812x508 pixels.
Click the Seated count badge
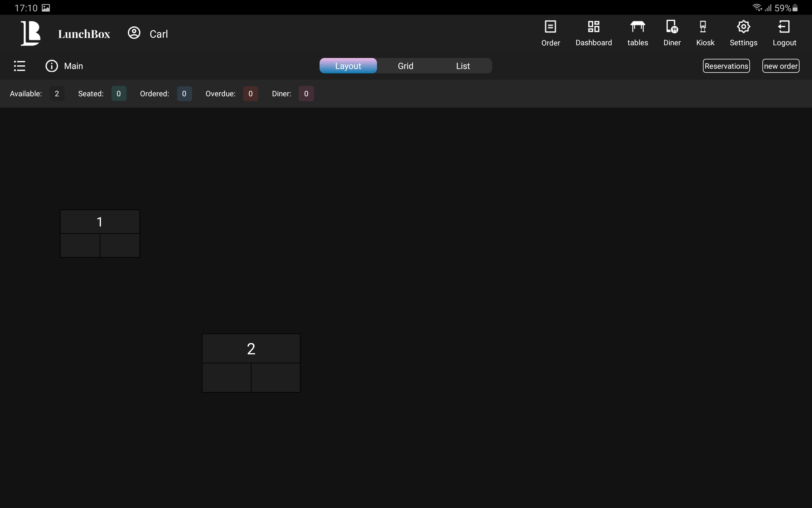coord(119,94)
